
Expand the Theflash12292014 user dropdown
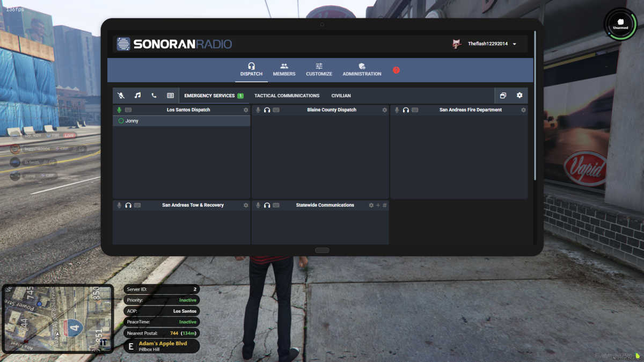tap(514, 44)
